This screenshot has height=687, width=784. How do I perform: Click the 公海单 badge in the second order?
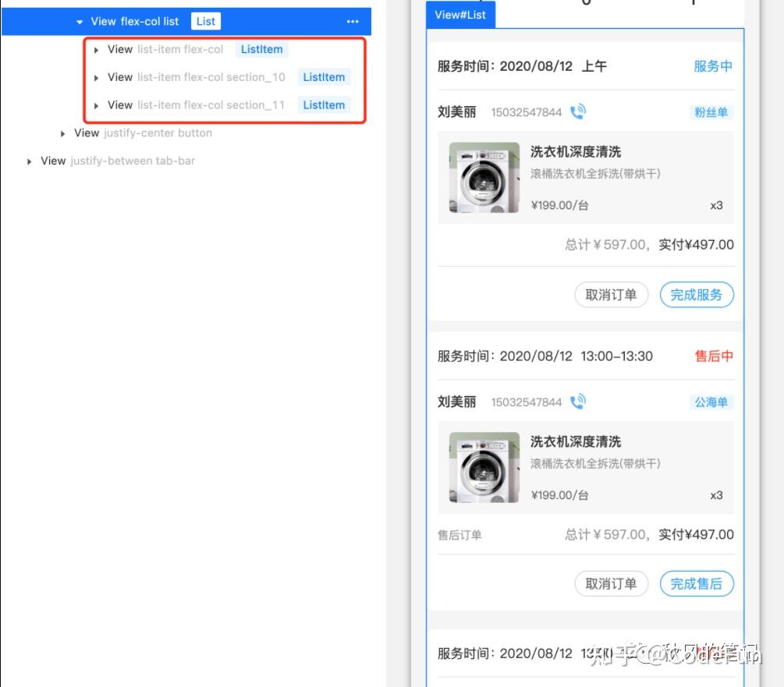coord(711,402)
